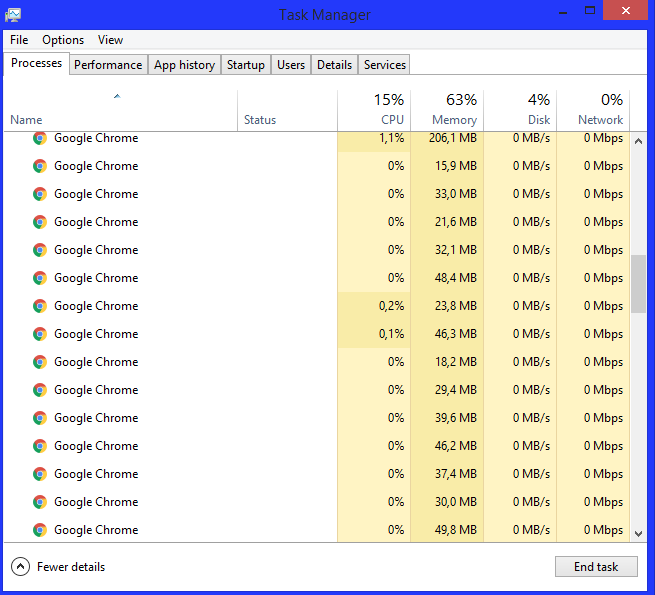Open the View menu
The width and height of the screenshot is (655, 595).
coord(110,40)
